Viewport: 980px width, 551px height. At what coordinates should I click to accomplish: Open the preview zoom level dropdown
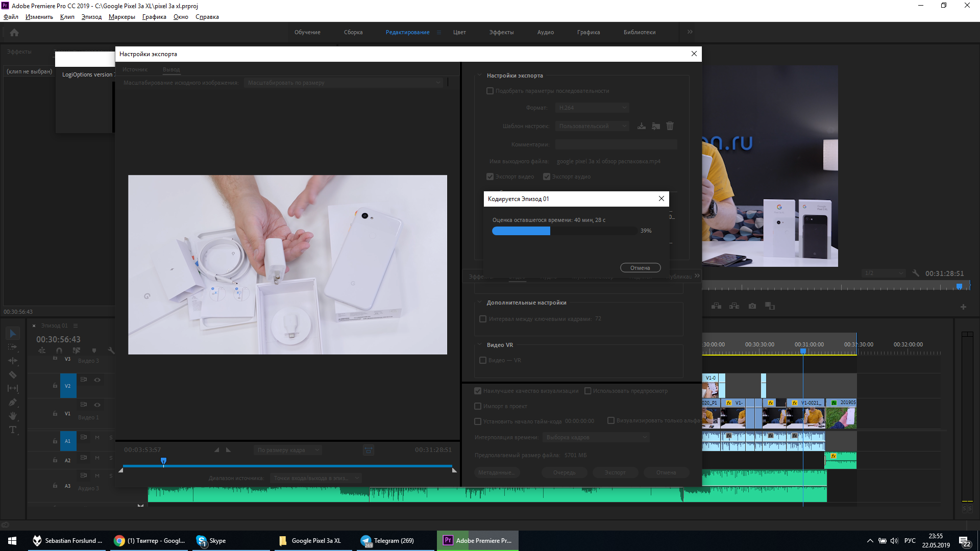[288, 450]
